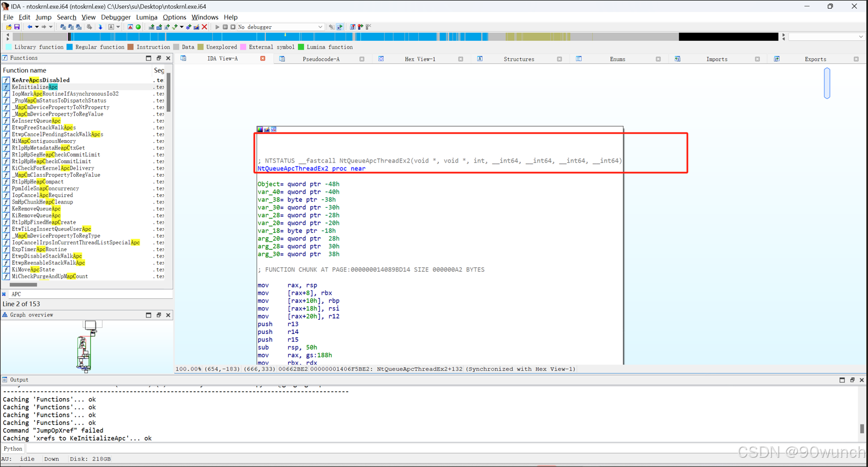Switch to the Enums tab
The width and height of the screenshot is (868, 467).
pyautogui.click(x=617, y=59)
